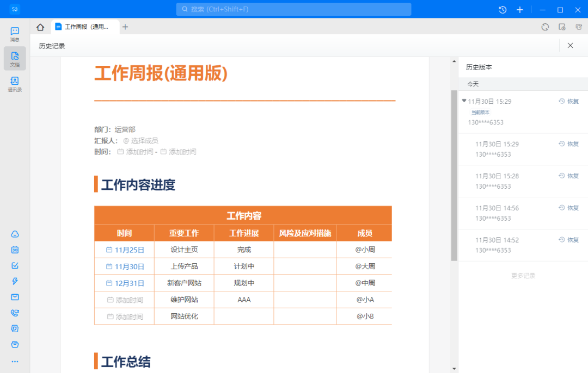This screenshot has height=373, width=588.
Task: Open the phone video call sidebar icon
Action: click(15, 313)
